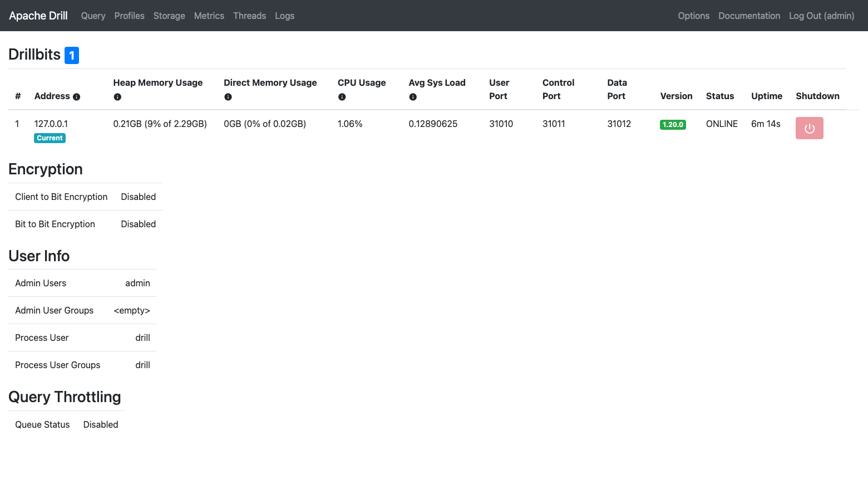Image resolution: width=868 pixels, height=489 pixels.
Task: Click the direct memory value 0GB (0% of 0.02GB)
Action: tap(265, 124)
